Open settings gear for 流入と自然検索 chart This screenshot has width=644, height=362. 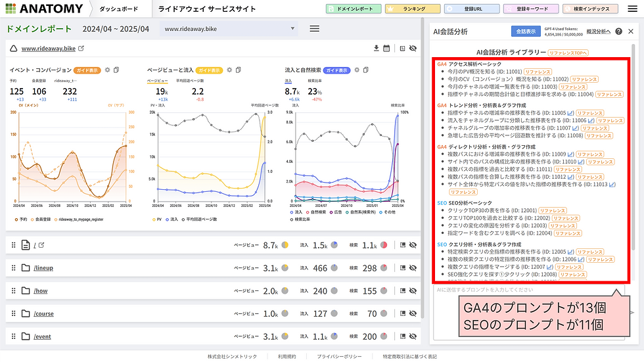(x=357, y=70)
